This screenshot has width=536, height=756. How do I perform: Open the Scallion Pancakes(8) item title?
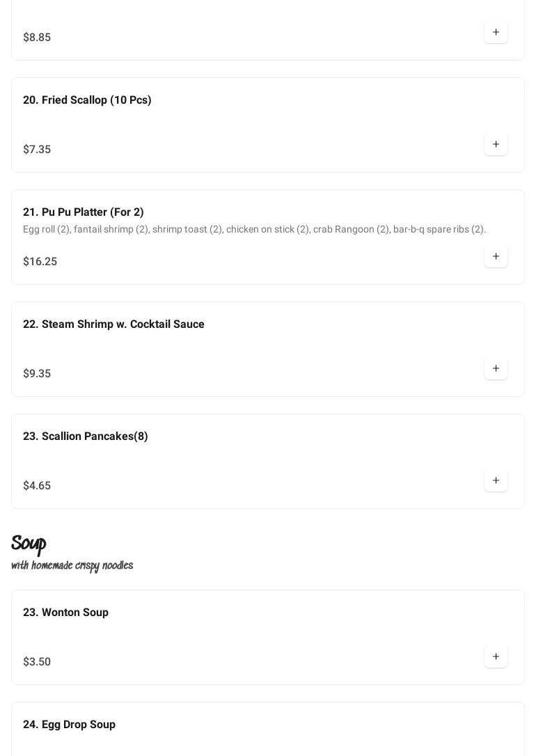click(x=86, y=436)
